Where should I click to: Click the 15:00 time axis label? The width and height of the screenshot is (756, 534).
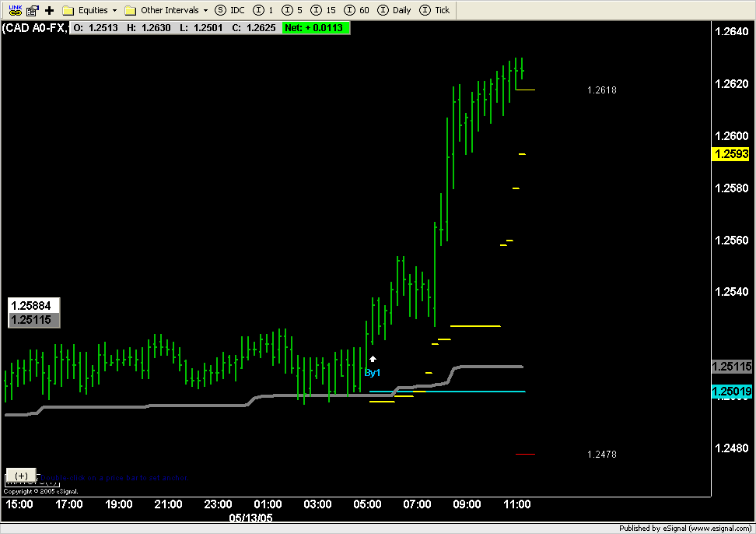coord(19,504)
